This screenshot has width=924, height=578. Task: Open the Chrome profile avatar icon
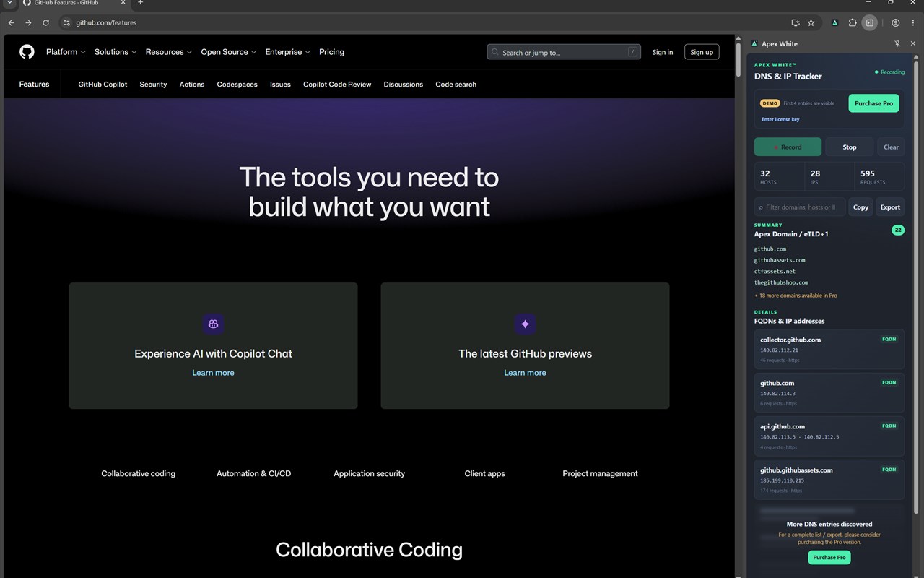(x=896, y=22)
